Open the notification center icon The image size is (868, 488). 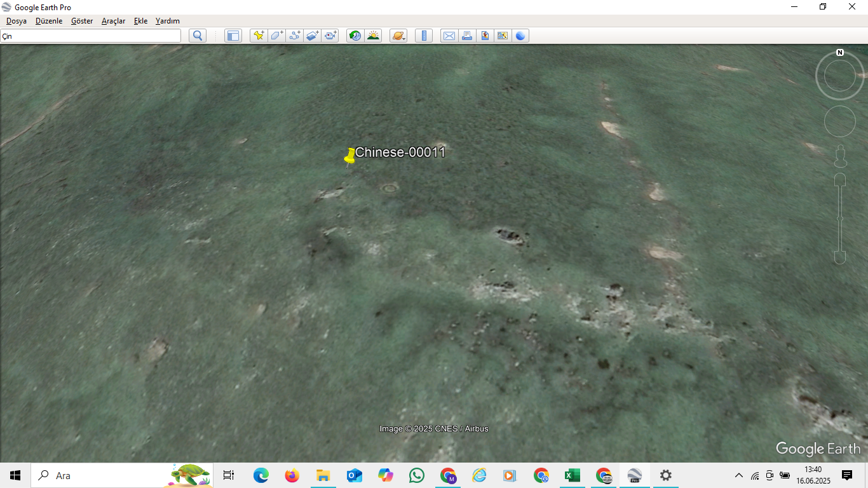click(x=847, y=475)
